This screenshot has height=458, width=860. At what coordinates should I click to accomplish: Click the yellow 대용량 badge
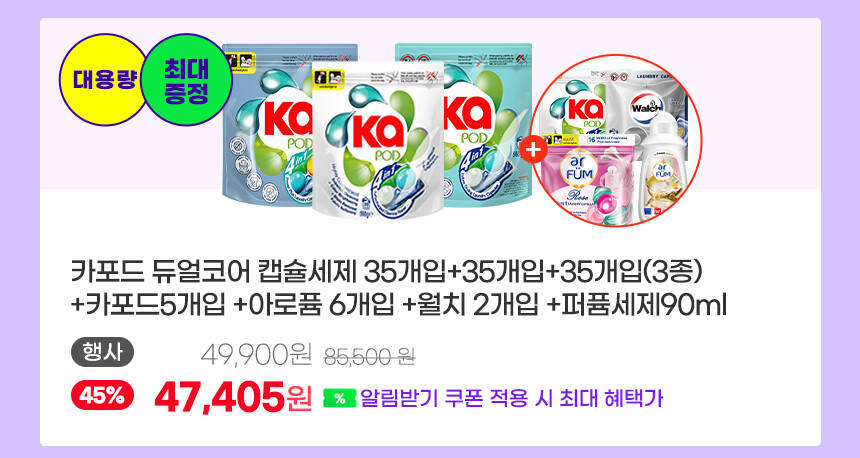click(x=102, y=80)
